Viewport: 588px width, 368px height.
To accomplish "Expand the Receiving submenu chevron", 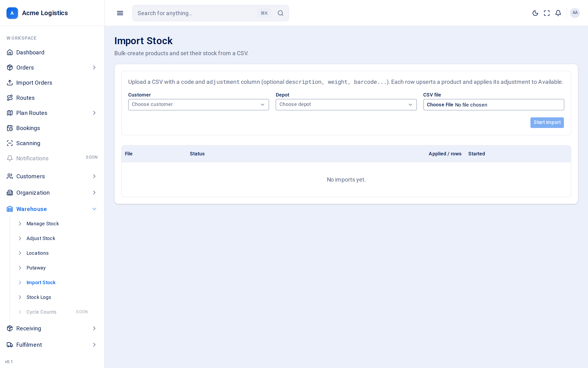I will click(x=94, y=328).
